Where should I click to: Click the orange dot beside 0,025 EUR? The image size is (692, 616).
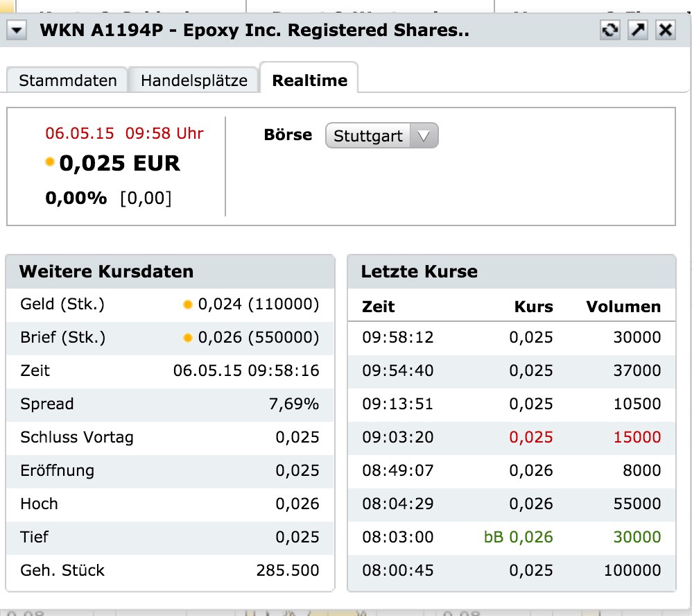(x=50, y=162)
